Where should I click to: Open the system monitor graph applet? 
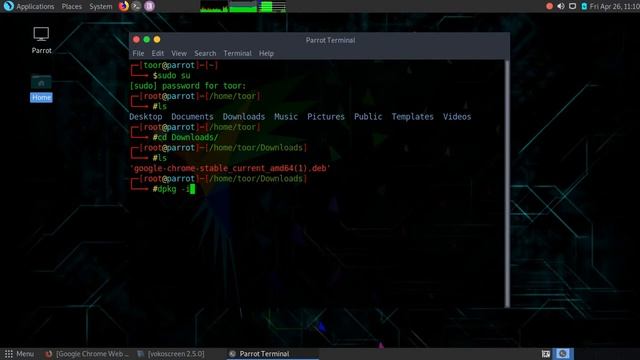pos(243,6)
